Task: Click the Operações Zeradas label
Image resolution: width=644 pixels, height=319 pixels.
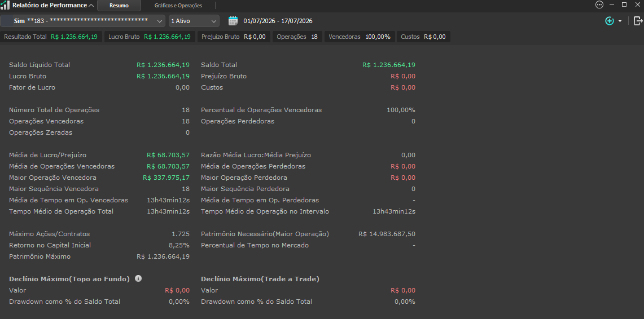Action: pyautogui.click(x=41, y=132)
